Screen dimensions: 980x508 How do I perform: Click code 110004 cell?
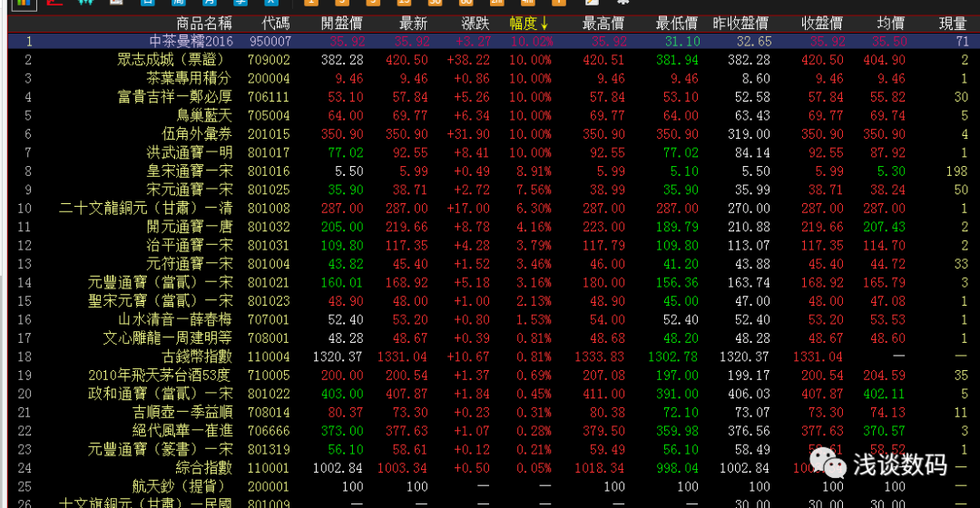(269, 357)
